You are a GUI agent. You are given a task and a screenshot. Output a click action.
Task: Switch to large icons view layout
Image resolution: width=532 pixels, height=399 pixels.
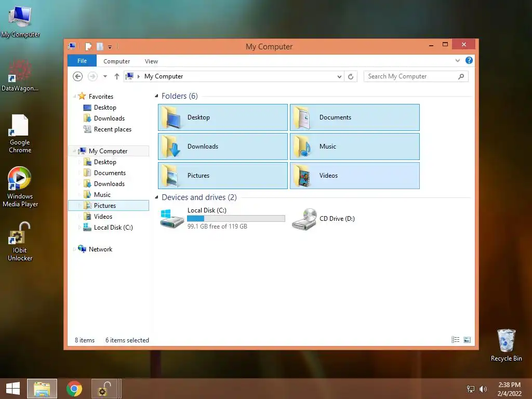(x=467, y=340)
